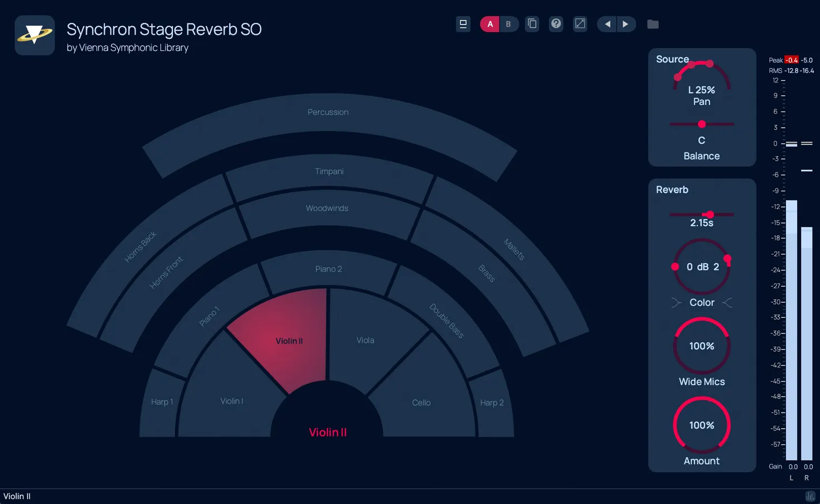Click the Wide Mics 100% knob
The height and width of the screenshot is (504, 820).
[x=702, y=346]
